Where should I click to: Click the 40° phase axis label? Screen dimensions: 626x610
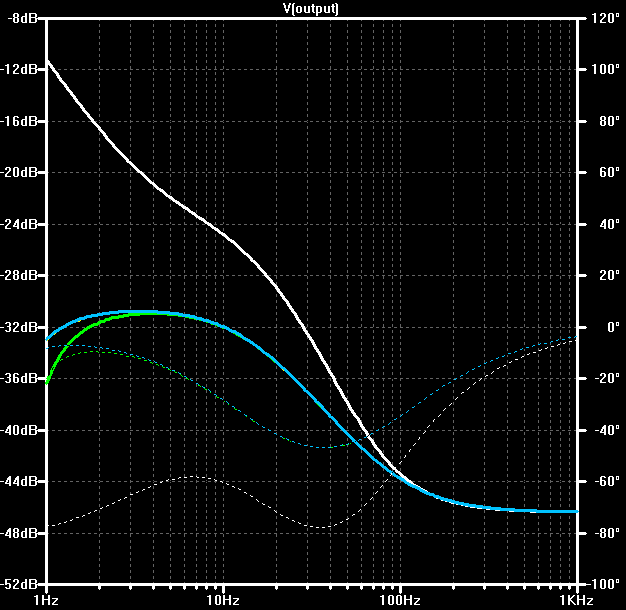[609, 224]
